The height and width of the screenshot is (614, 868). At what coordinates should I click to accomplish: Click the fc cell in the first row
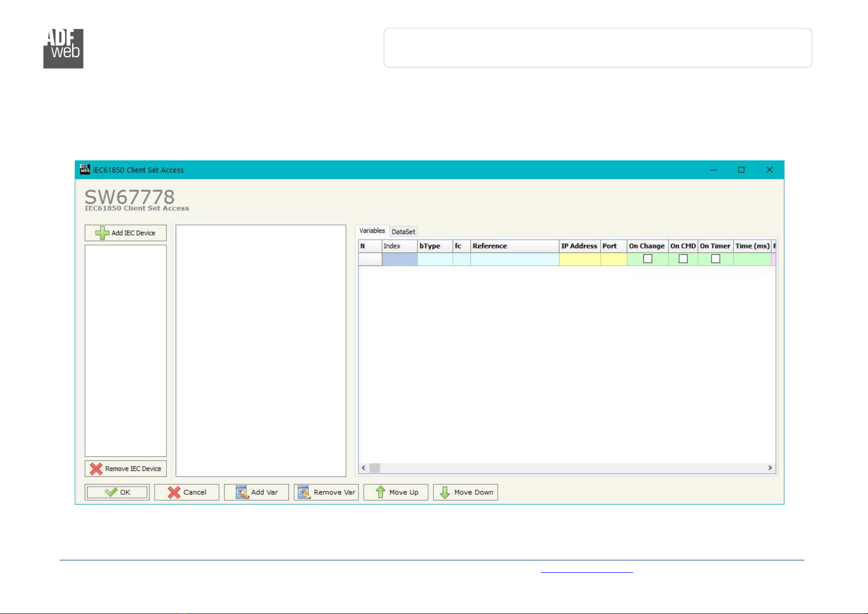tap(462, 259)
